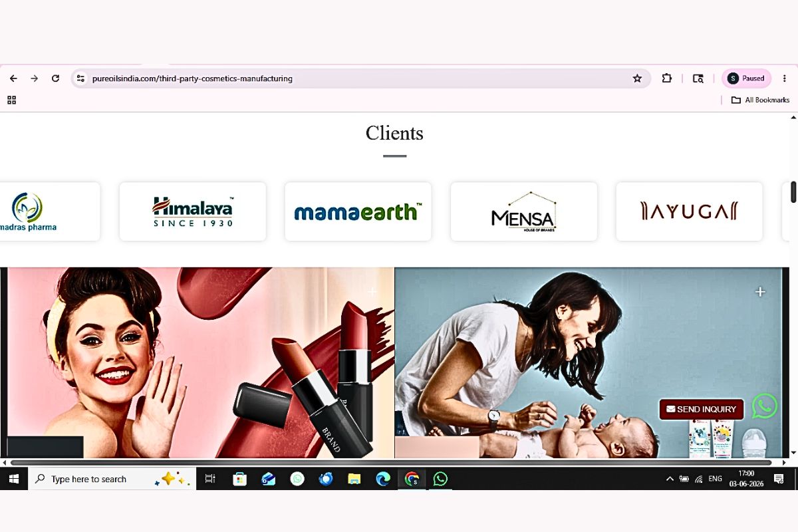
Task: Click the vertical page scrollbar thumb
Action: pos(793,192)
